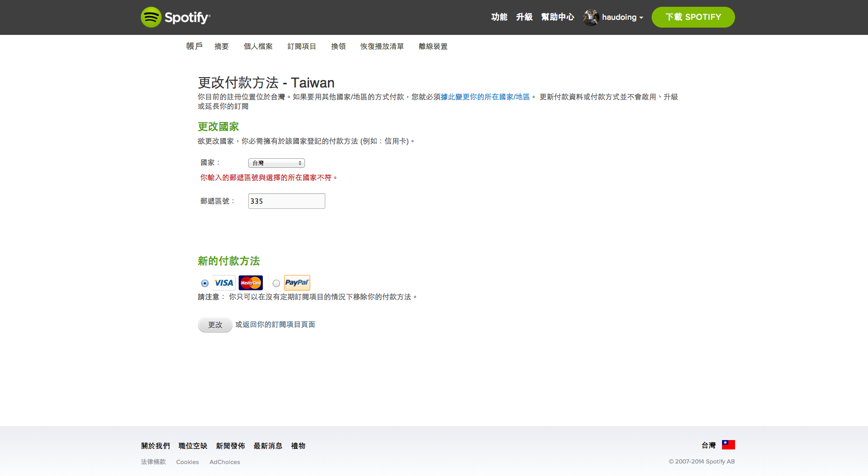Open the haudoing account dropdown
Image resolution: width=868 pixels, height=476 pixels.
pyautogui.click(x=622, y=17)
